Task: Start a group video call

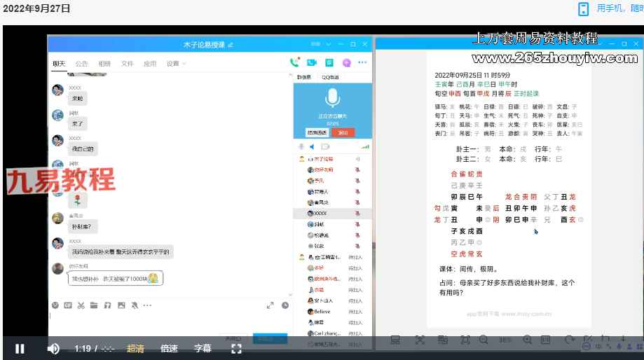Action: [312, 62]
